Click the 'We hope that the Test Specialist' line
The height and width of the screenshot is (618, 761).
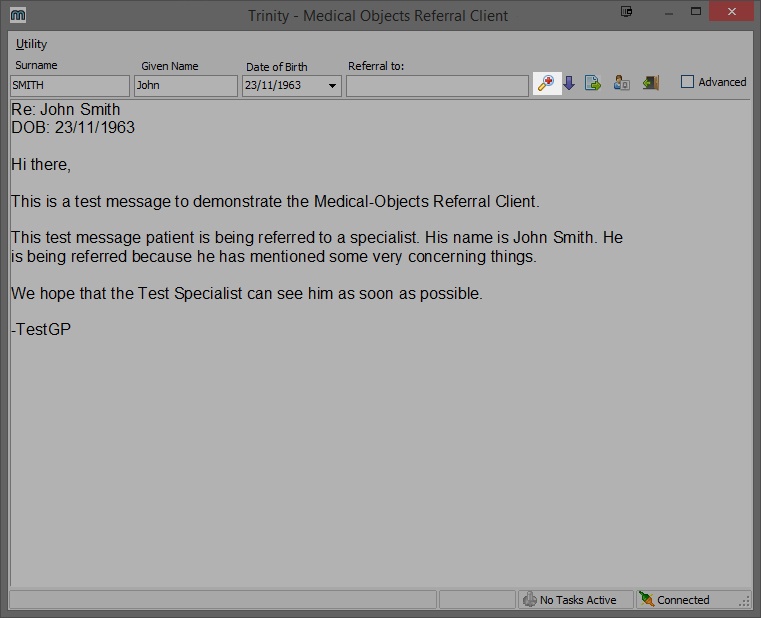[247, 293]
